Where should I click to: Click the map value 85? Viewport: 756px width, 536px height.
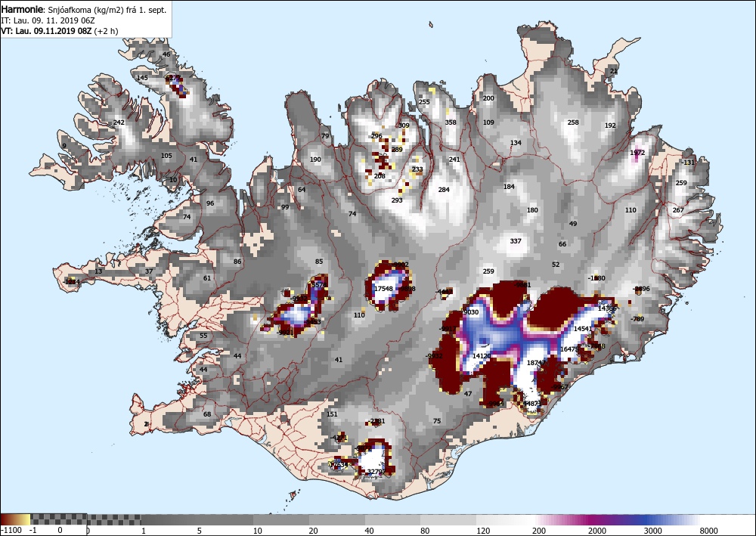click(x=319, y=262)
